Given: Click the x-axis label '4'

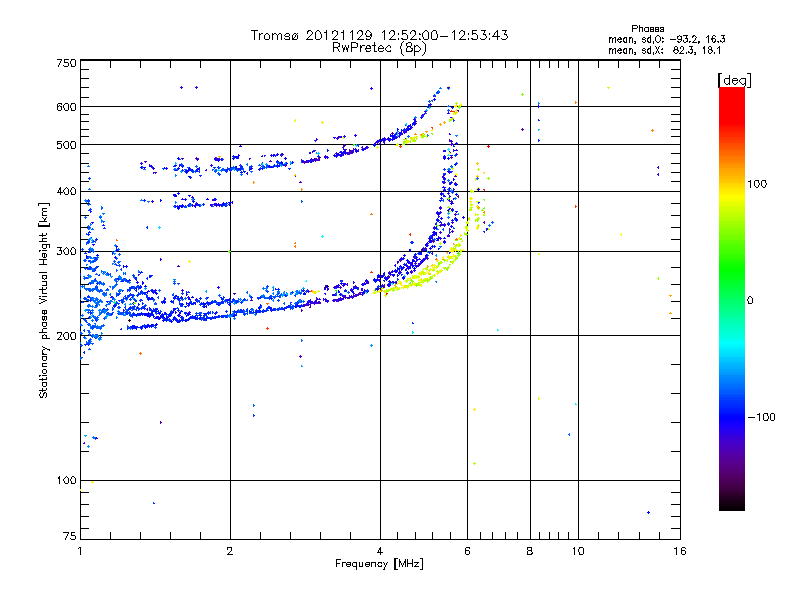Looking at the screenshot, I should click(380, 551).
